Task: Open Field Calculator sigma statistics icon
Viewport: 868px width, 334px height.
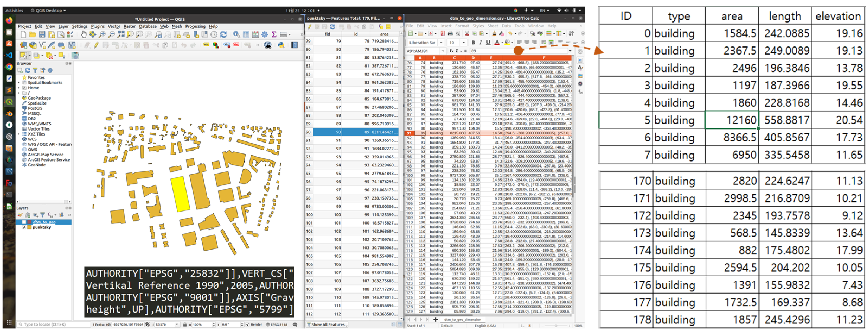Action: 274,35
